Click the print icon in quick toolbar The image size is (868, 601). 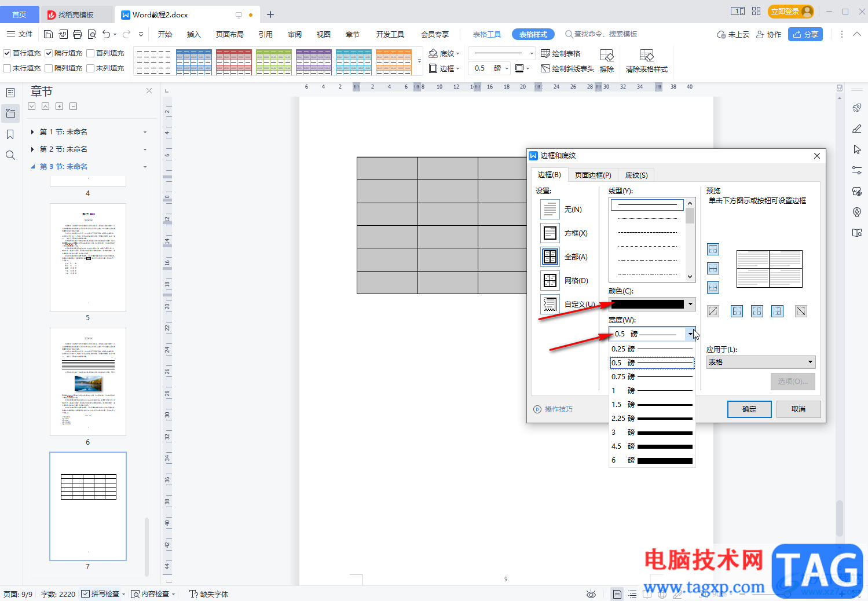(77, 34)
